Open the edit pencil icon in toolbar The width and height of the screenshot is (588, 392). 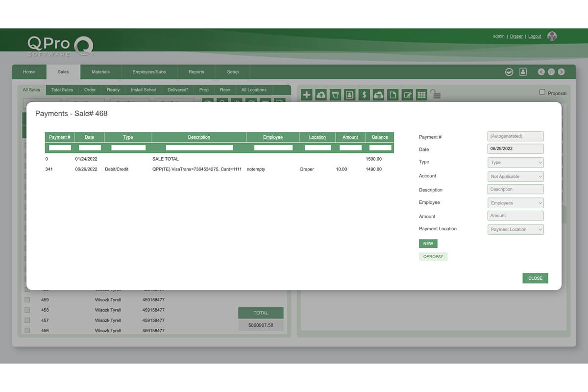coord(407,95)
